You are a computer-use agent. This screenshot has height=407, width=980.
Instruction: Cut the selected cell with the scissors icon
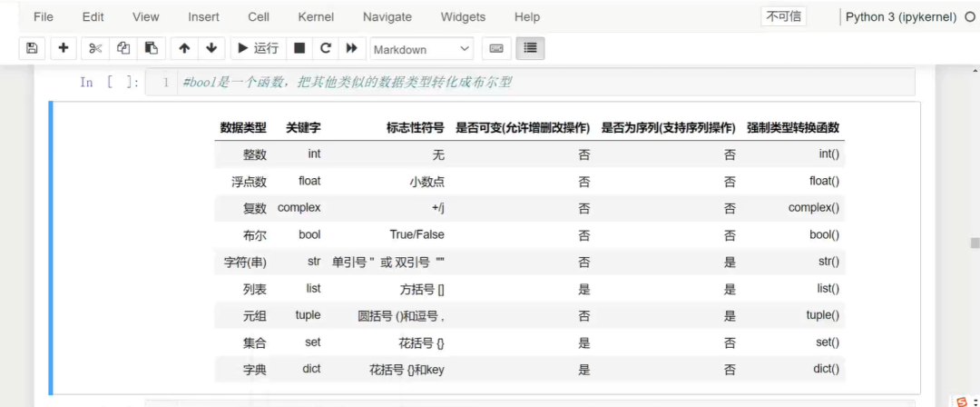(x=95, y=48)
